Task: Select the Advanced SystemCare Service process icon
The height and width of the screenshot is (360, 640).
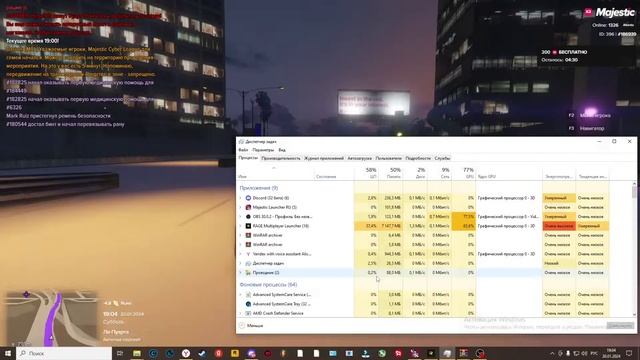Action: pos(248,295)
